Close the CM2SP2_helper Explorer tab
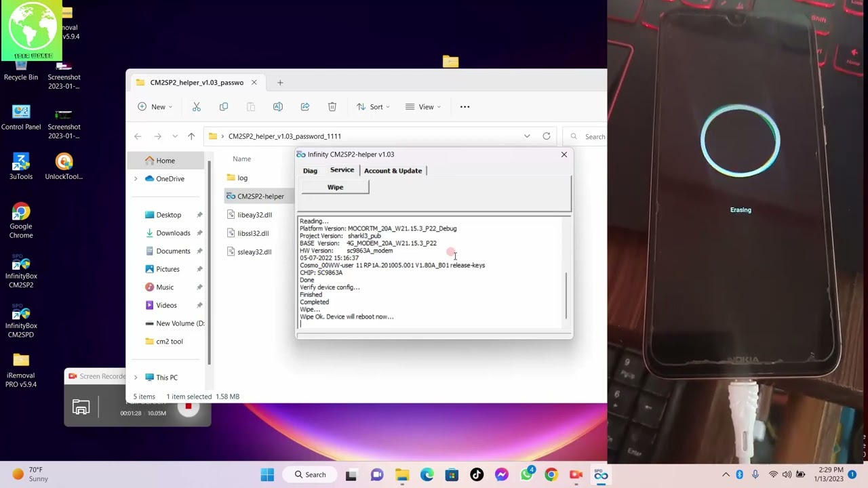This screenshot has width=868, height=488. click(254, 83)
